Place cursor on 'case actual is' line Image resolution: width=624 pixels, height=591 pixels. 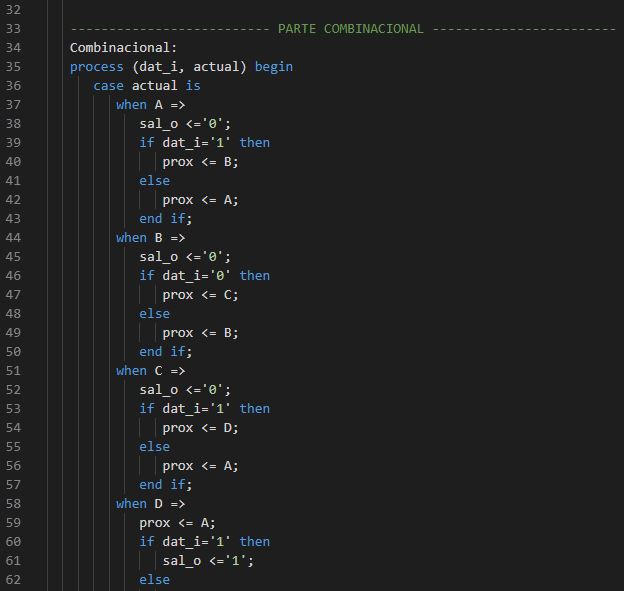tap(146, 86)
